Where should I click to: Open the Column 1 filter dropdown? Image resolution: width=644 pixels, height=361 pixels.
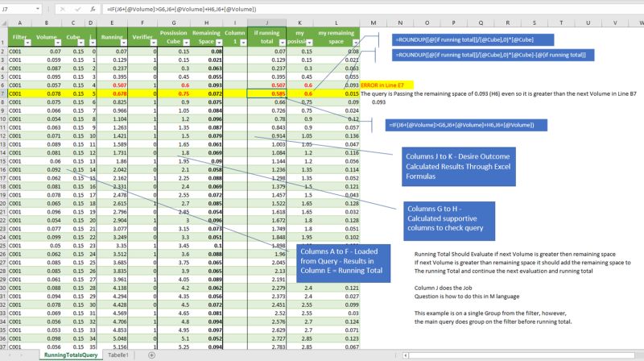tap(243, 43)
